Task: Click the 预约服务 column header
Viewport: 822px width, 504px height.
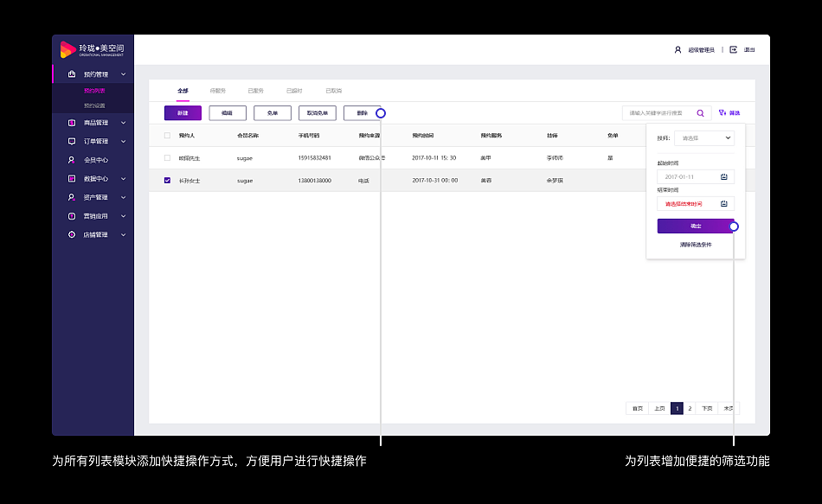Action: [491, 135]
